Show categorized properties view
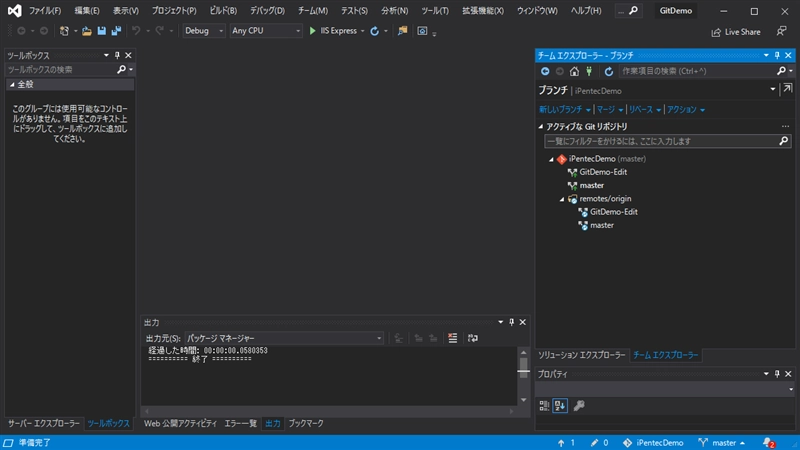 pos(544,406)
